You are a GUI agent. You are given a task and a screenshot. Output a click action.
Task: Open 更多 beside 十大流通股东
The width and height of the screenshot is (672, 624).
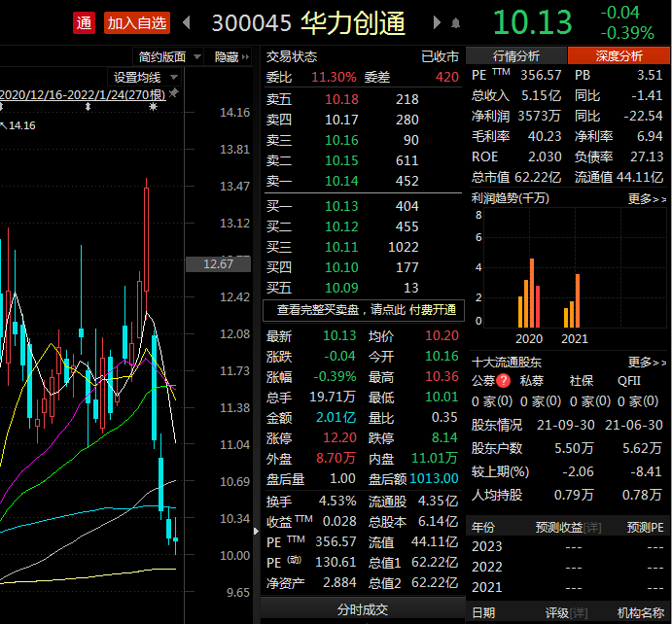[x=647, y=363]
